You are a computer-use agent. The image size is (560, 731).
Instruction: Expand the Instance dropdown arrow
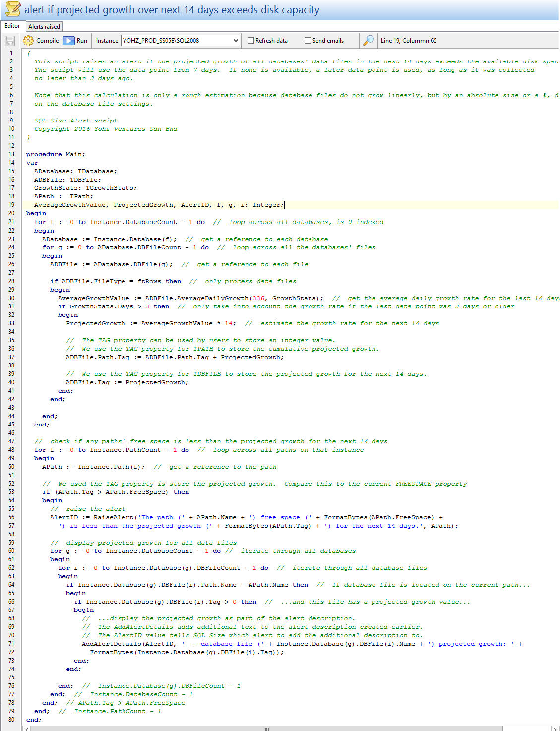pyautogui.click(x=236, y=41)
